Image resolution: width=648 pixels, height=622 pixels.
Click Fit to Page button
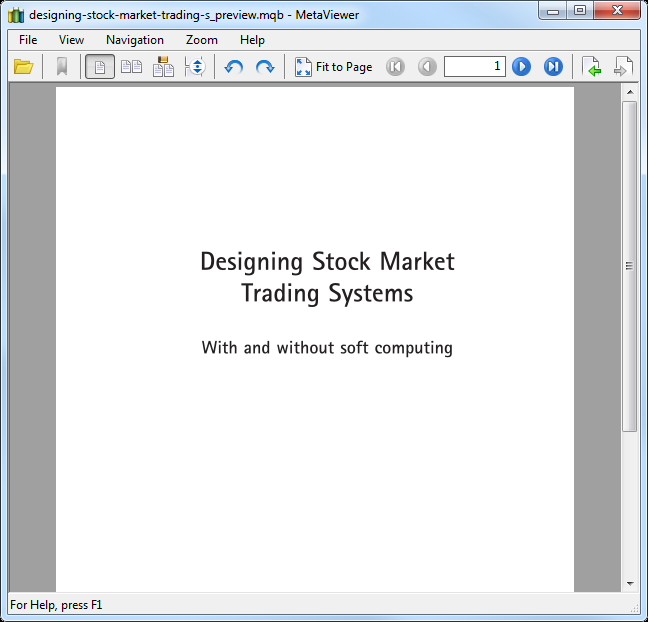pyautogui.click(x=334, y=67)
